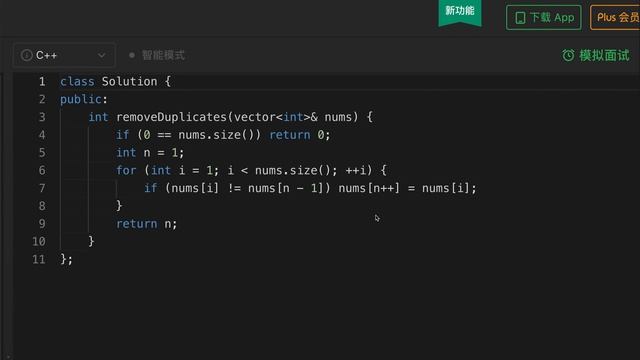Click "return 0;" in line 4

pyautogui.click(x=300, y=135)
